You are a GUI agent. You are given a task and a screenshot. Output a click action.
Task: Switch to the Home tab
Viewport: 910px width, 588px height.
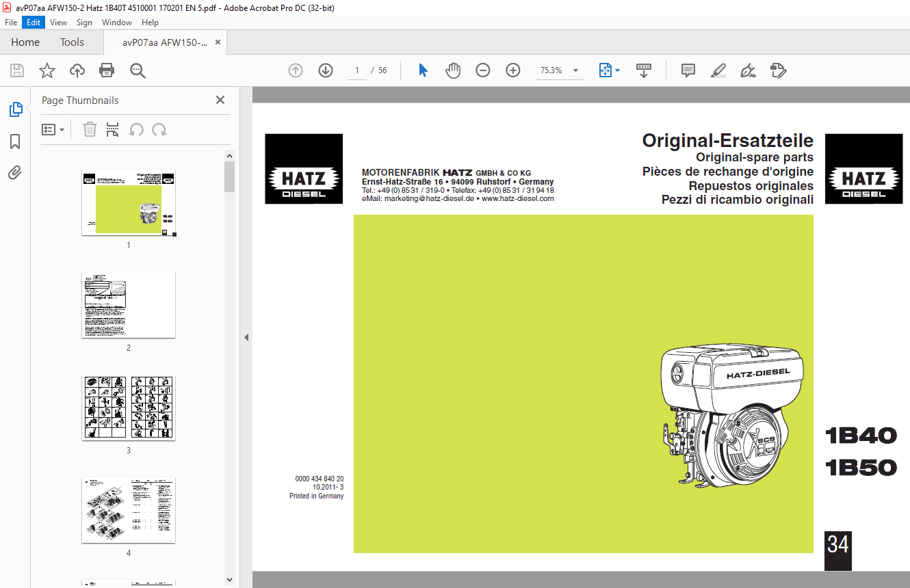coord(25,42)
